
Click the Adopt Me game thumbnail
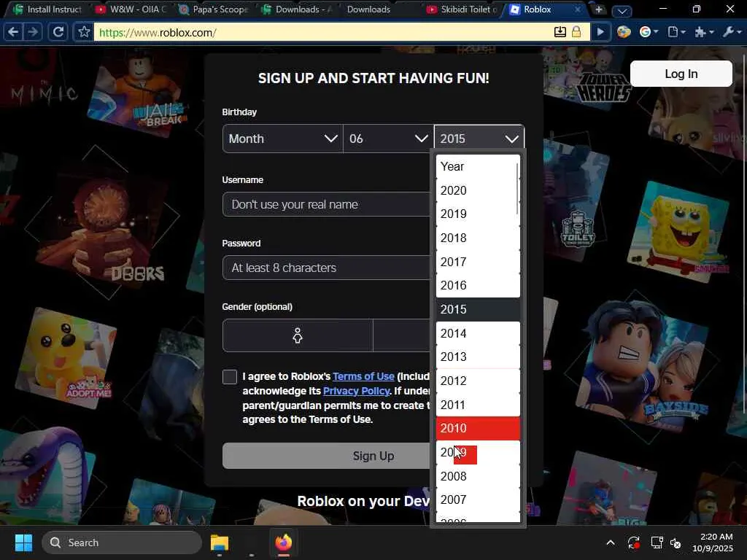(x=66, y=357)
